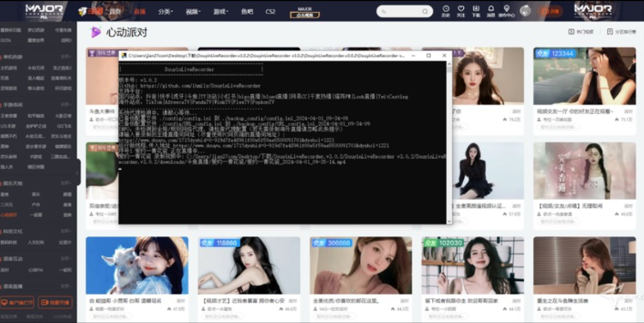The width and height of the screenshot is (644, 323).
Task: Select 音乐 in the sidebar category list
Action: pyautogui.click(x=36, y=194)
